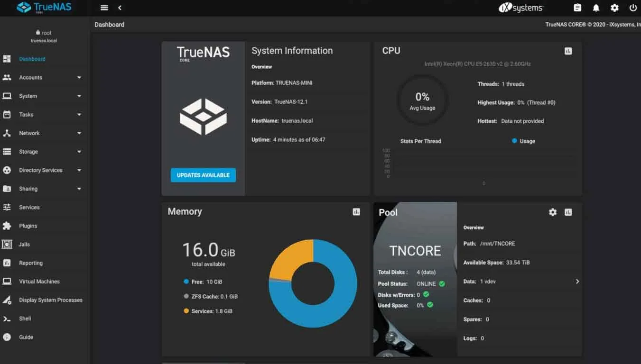The width and height of the screenshot is (641, 364).
Task: Click the Guide info icon
Action: 7,337
